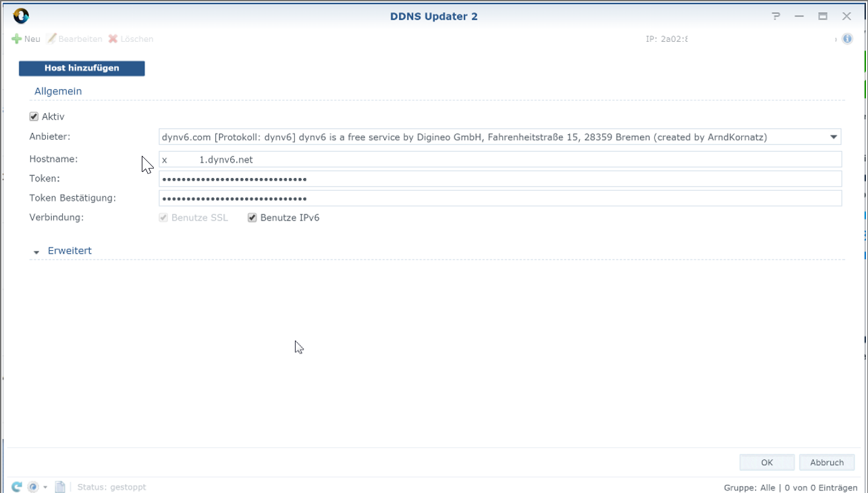Screen dimensions: 868x493
Task: Toggle the Benutze IPv6 checkbox
Action: 252,218
